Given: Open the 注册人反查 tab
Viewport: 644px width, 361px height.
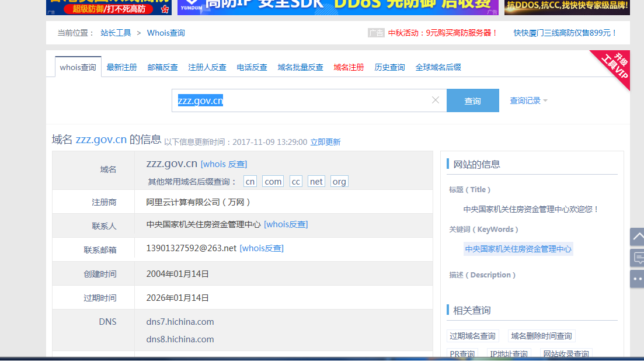Looking at the screenshot, I should click(207, 67).
